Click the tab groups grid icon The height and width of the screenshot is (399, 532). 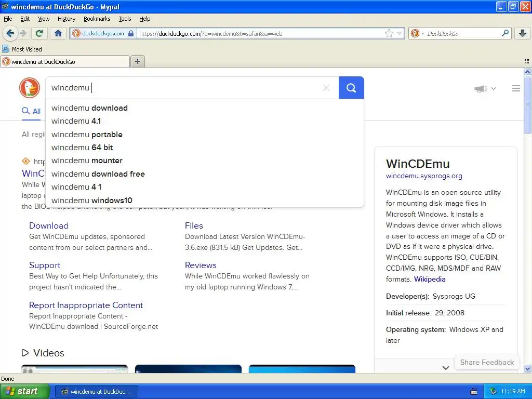527,61
